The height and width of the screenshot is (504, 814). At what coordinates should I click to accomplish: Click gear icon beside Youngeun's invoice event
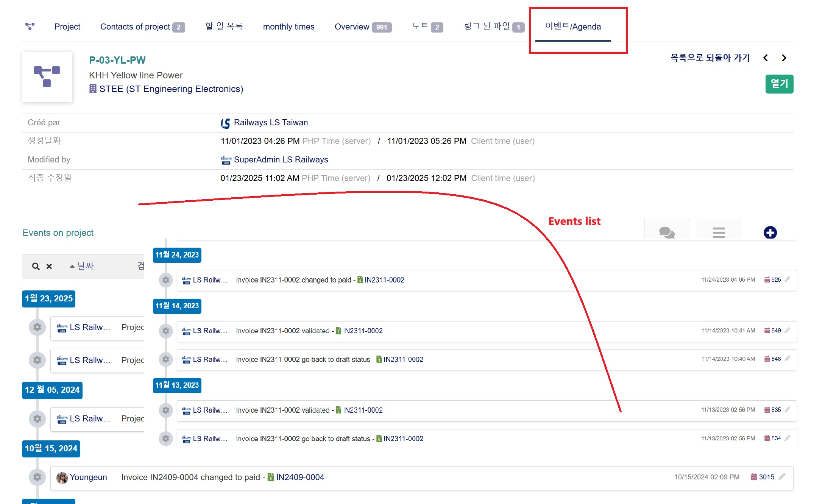[x=37, y=477]
